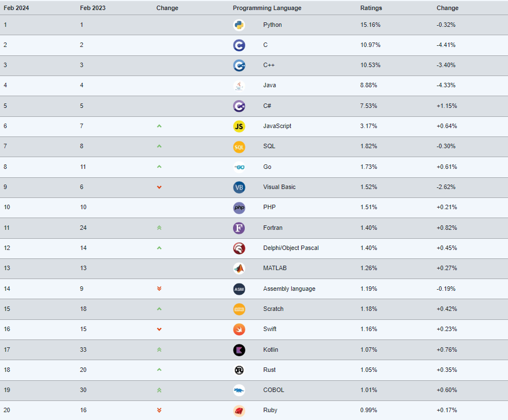Select the Rust gear logo
Screen dimensions: 508x420
[x=239, y=370]
